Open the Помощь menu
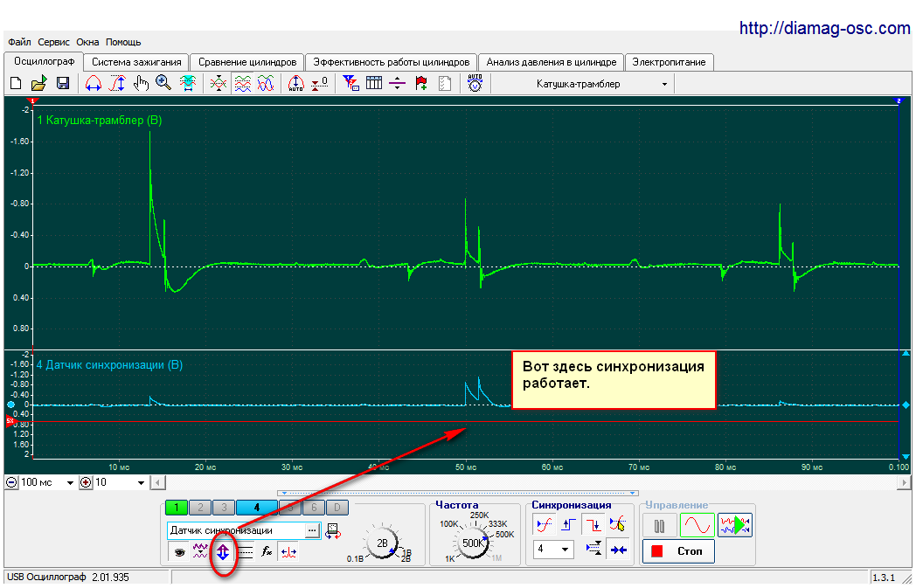The image size is (923, 588). tap(123, 43)
